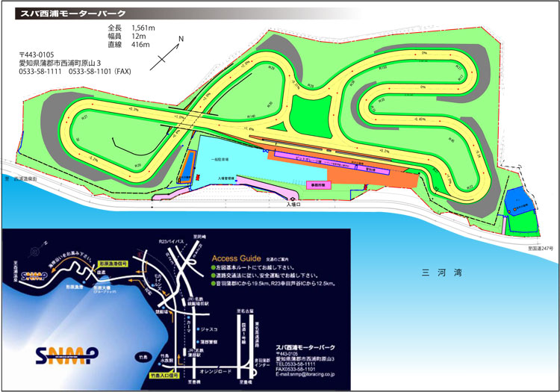Viewport: 560px width, 392px height.
Task: Click the blue pond at the circuit's east end
Action: click(519, 201)
